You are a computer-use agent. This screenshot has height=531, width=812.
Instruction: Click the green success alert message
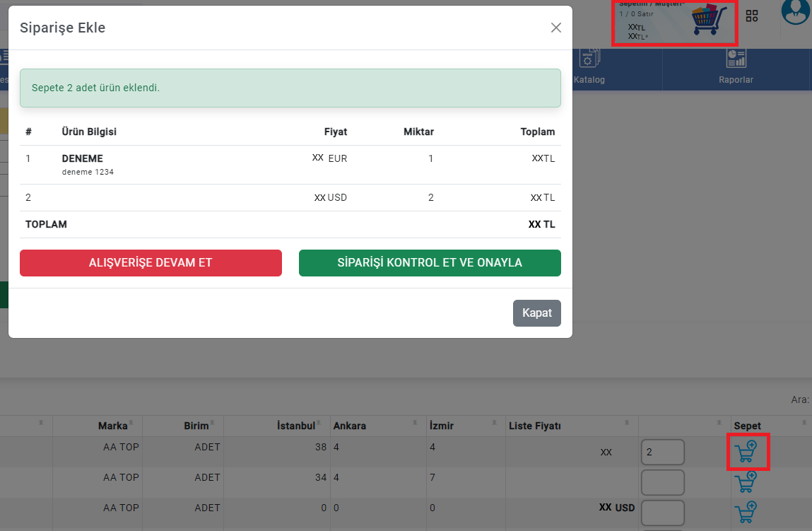pyautogui.click(x=290, y=88)
